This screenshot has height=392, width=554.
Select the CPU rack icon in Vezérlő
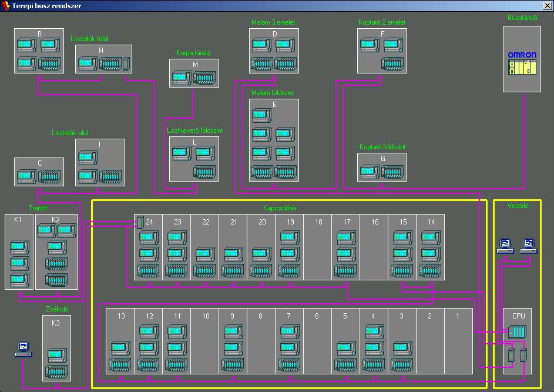518,332
